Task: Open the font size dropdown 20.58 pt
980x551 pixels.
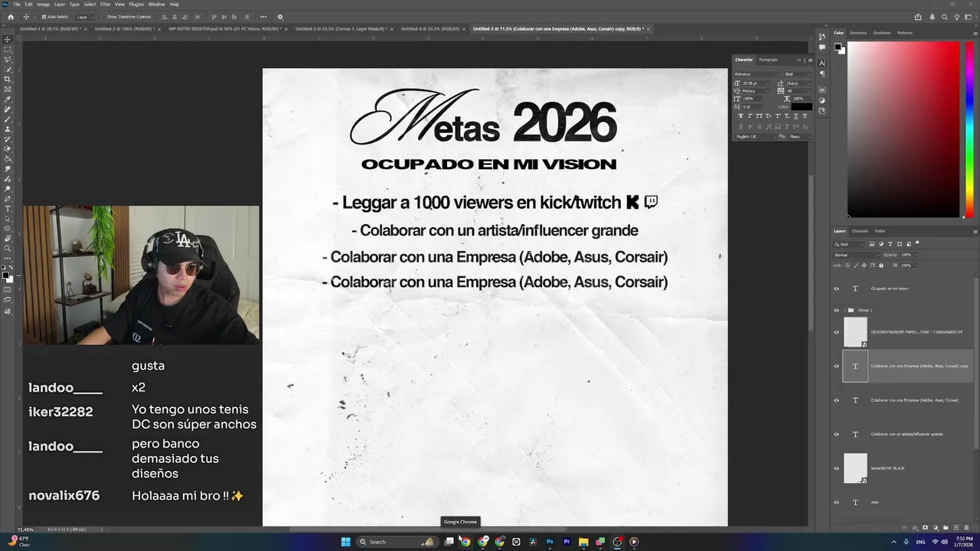Action: (x=767, y=83)
